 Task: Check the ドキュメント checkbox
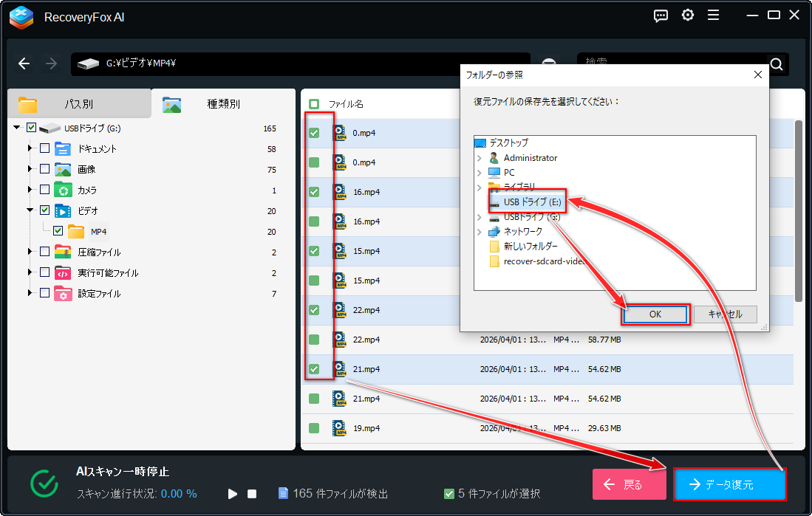pyautogui.click(x=44, y=148)
